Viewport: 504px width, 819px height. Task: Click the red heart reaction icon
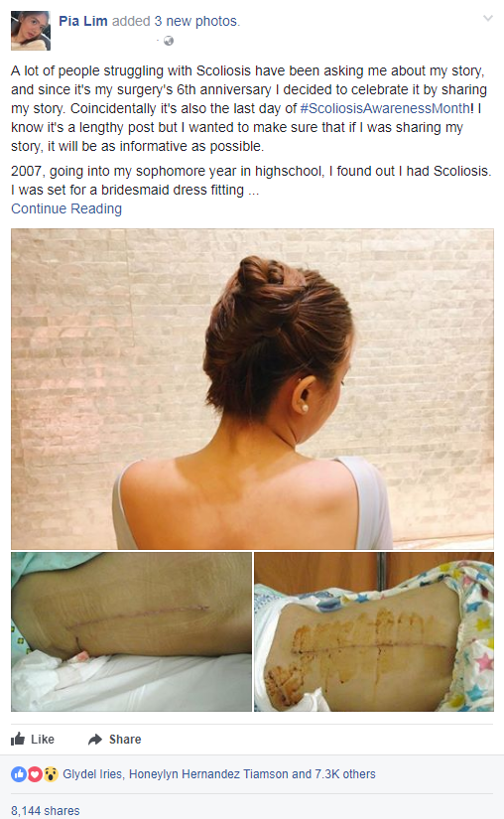pyautogui.click(x=35, y=774)
